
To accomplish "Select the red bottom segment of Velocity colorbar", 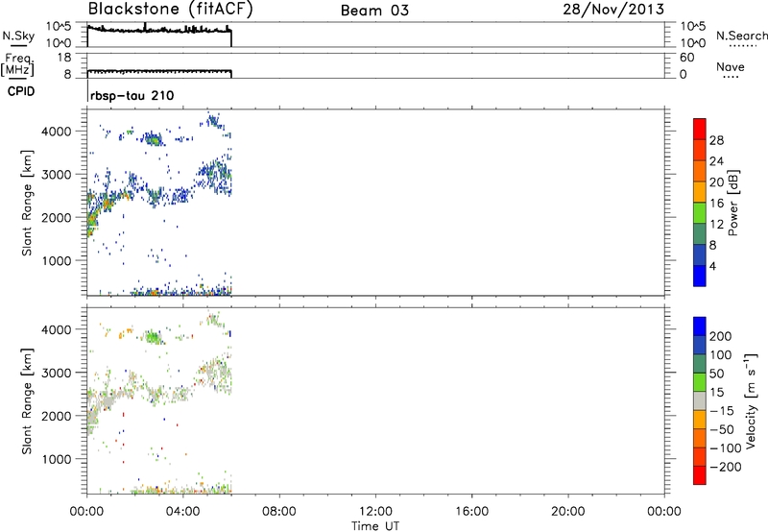I will (x=700, y=475).
